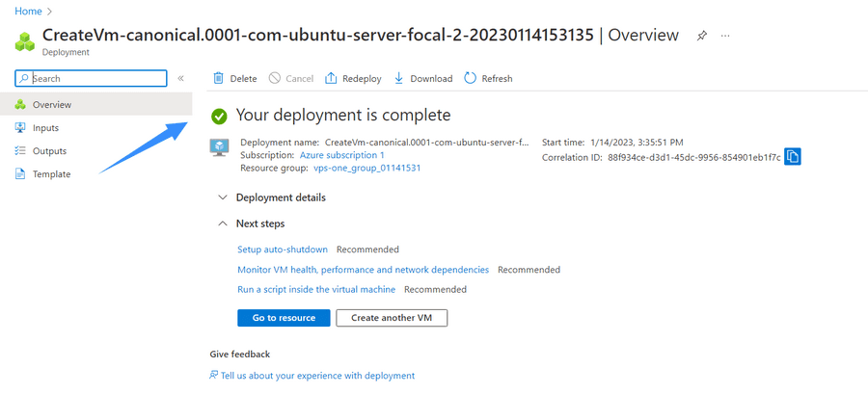Focus the sidebar Search input field

click(91, 78)
